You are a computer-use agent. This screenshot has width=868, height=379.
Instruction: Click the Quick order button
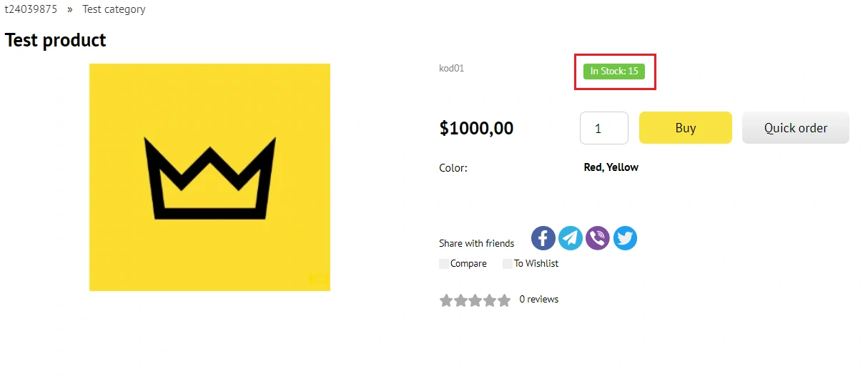click(795, 128)
